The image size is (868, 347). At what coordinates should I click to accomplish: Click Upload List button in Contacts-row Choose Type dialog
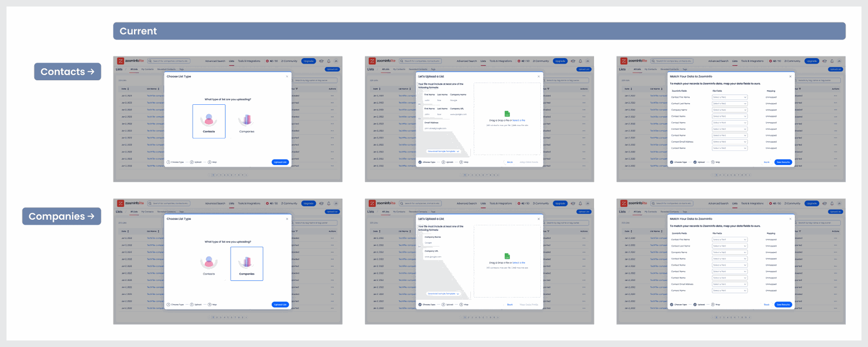(x=280, y=162)
